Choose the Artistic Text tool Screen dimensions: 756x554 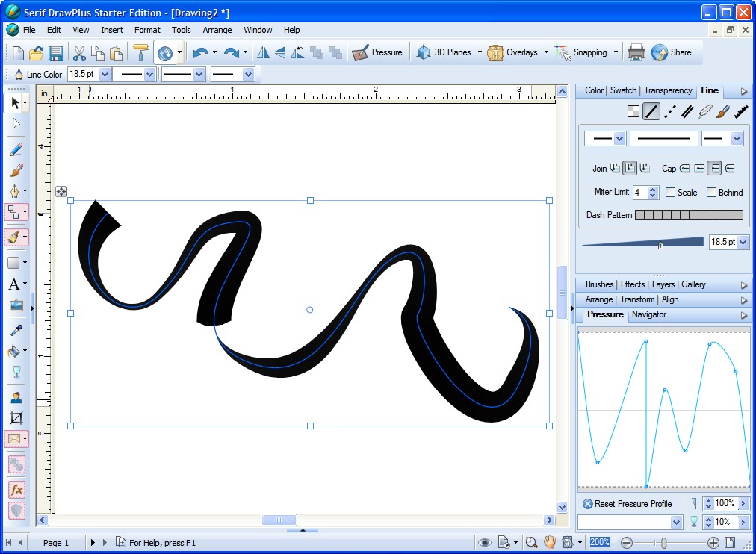(14, 284)
